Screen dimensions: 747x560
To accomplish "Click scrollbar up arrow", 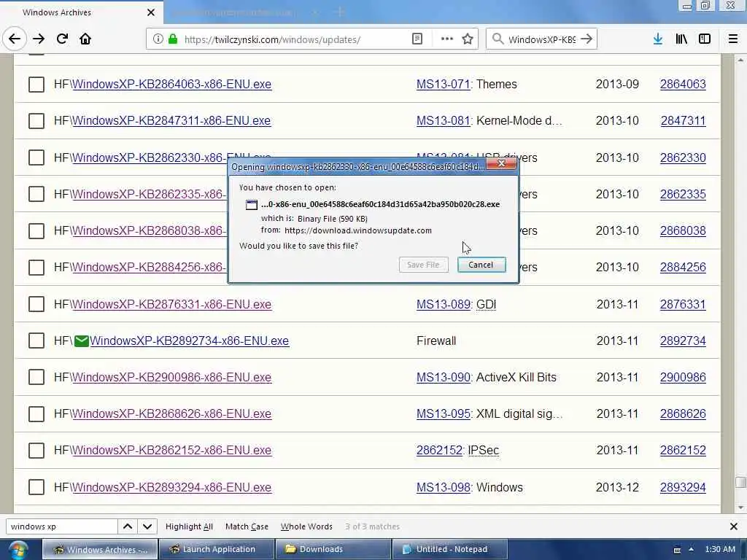I will [740, 61].
